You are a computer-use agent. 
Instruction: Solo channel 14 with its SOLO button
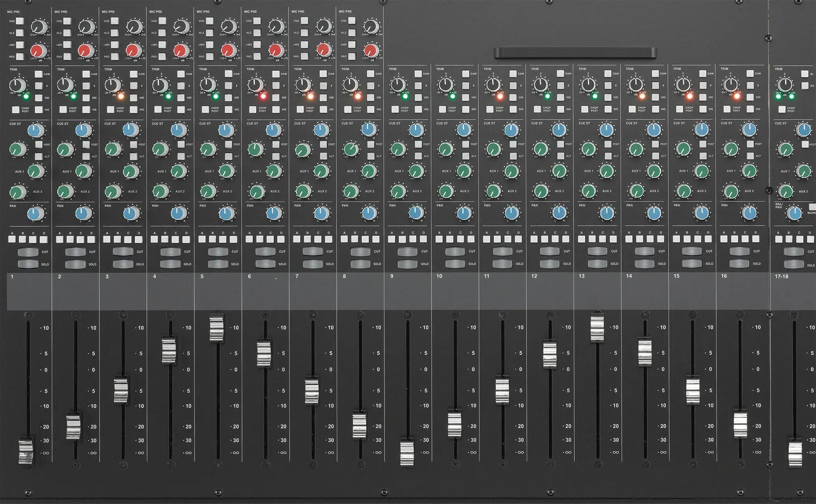[x=645, y=263]
